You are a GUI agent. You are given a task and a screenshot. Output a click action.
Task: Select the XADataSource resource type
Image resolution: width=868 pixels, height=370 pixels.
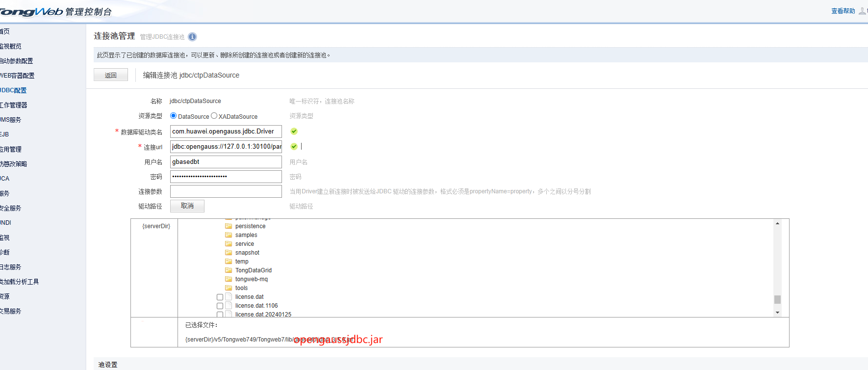click(214, 116)
